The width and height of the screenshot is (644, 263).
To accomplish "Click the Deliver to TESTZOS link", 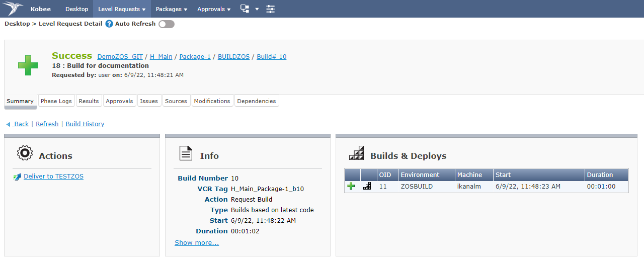I will (54, 177).
